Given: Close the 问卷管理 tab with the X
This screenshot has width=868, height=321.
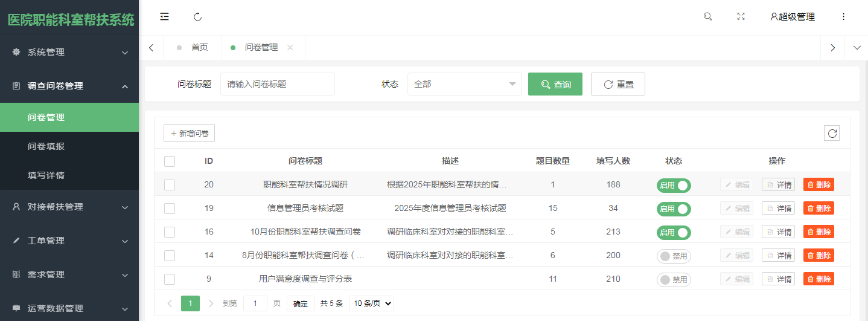Looking at the screenshot, I should pos(290,48).
